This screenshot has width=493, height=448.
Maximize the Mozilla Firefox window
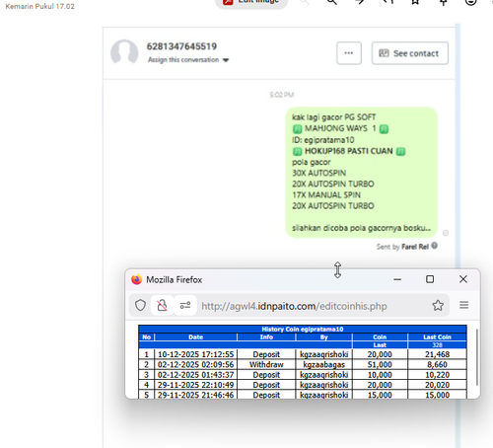tap(430, 279)
